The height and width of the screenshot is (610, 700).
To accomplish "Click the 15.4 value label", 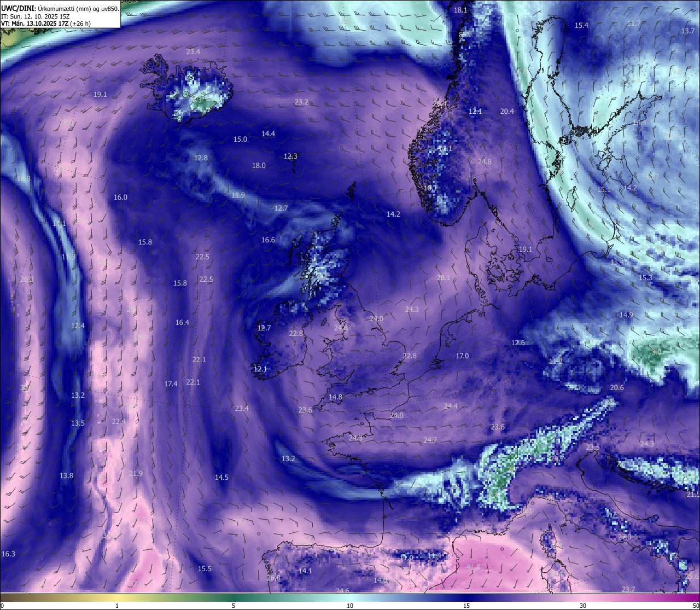I will (x=581, y=26).
